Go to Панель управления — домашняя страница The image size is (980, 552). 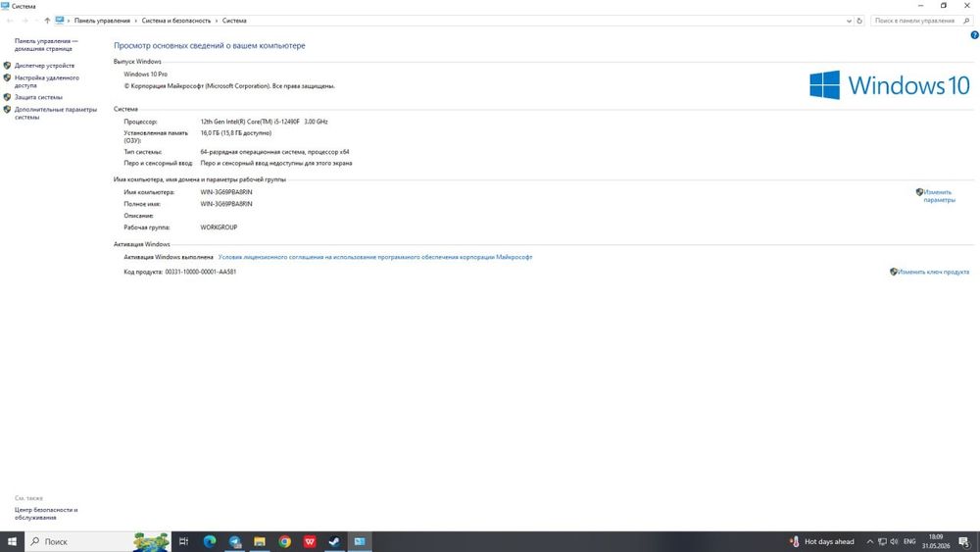(x=46, y=45)
